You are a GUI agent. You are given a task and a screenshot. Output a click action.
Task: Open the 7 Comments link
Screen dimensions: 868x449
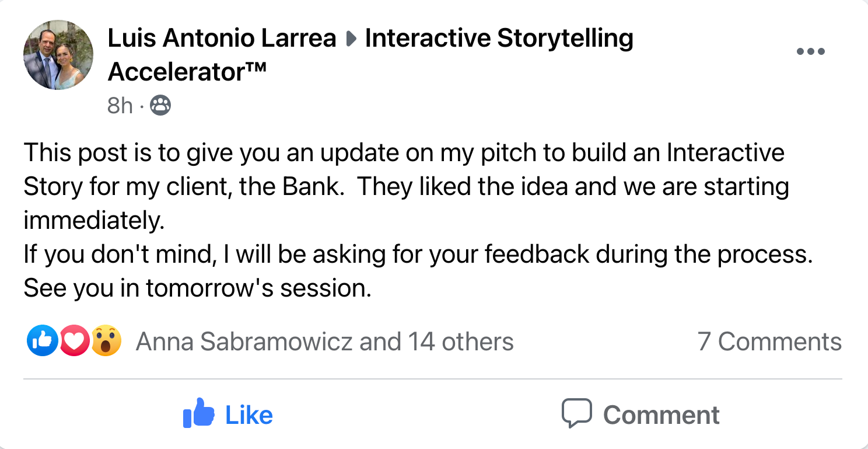pyautogui.click(x=769, y=342)
